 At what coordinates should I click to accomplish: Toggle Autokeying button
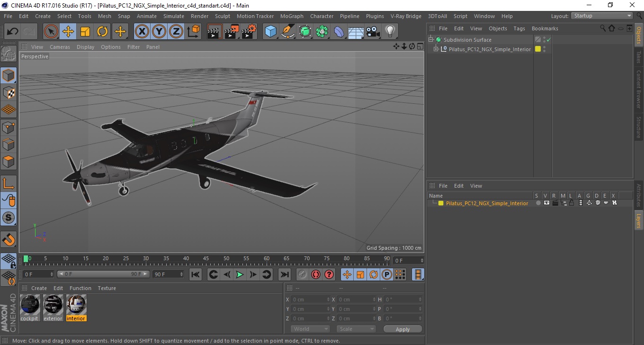315,274
